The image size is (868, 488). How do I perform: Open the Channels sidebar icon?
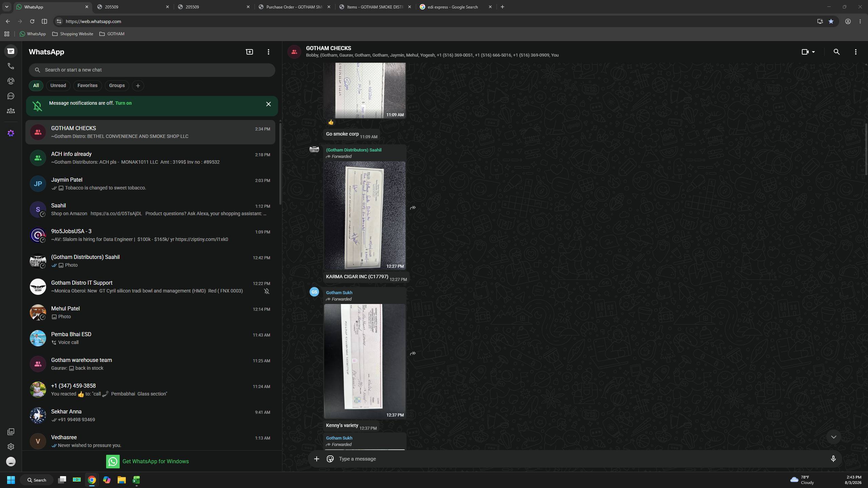[11, 96]
